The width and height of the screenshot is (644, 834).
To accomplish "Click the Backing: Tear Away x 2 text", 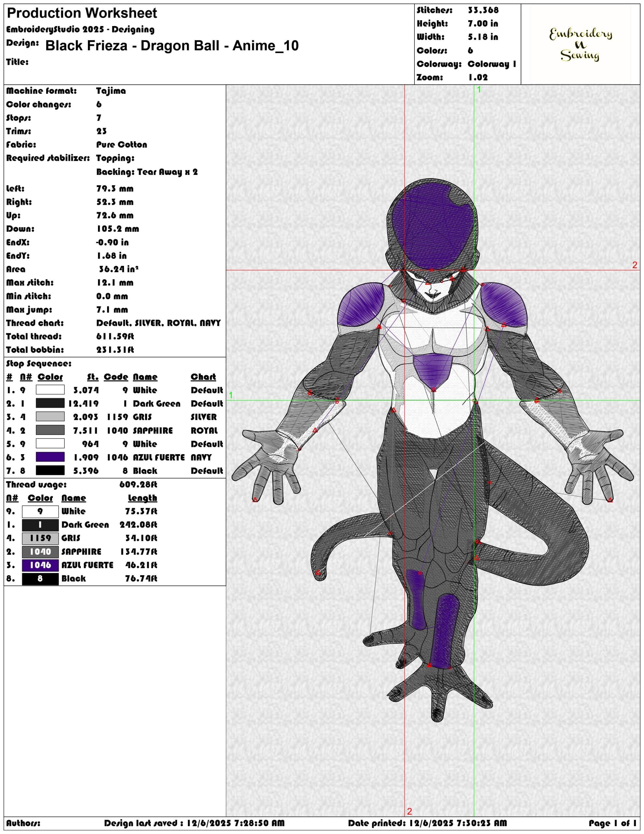I will (x=147, y=172).
